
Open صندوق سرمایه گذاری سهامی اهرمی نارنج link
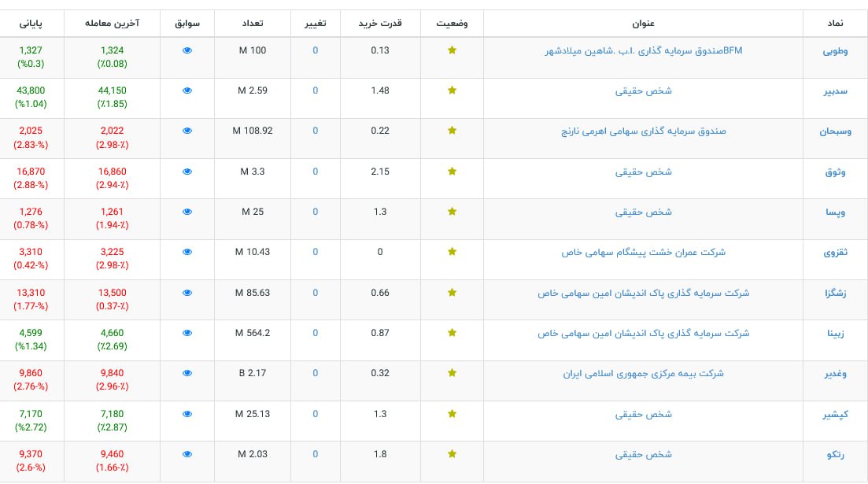(643, 131)
